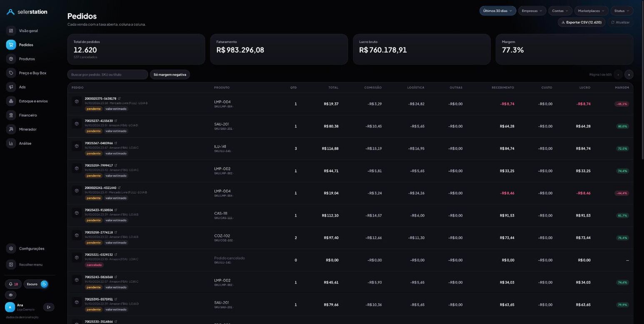
Task: Go to previous page of orders
Action: tap(618, 75)
